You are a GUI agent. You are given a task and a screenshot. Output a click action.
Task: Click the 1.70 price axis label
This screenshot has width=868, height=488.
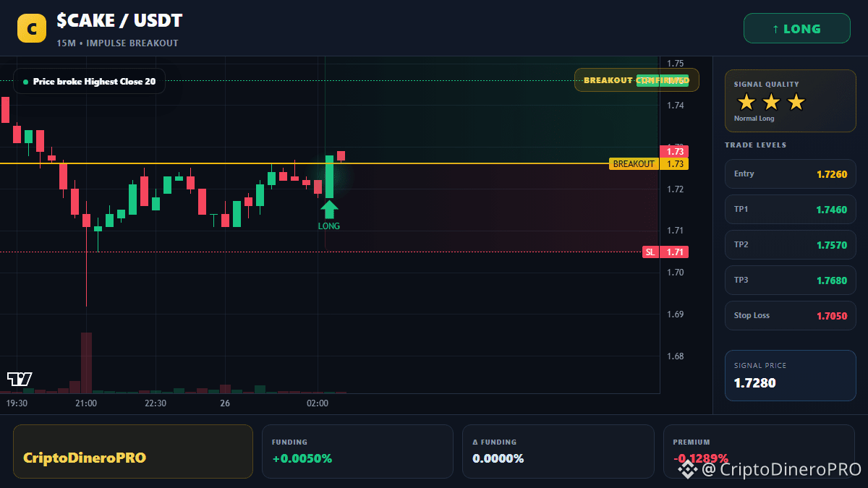(675, 273)
